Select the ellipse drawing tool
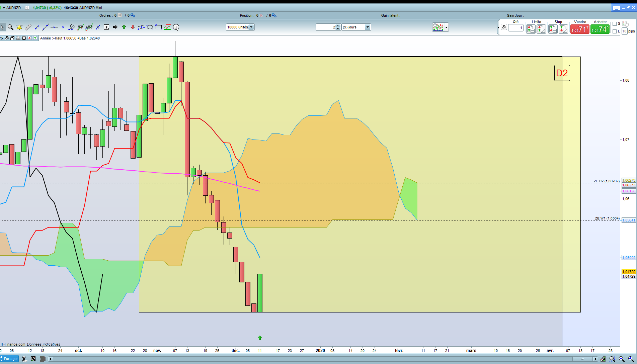 click(150, 27)
